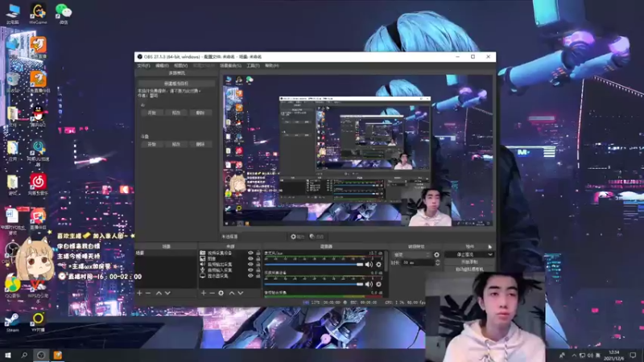Open the Steam desktop shortcut

click(x=12, y=323)
